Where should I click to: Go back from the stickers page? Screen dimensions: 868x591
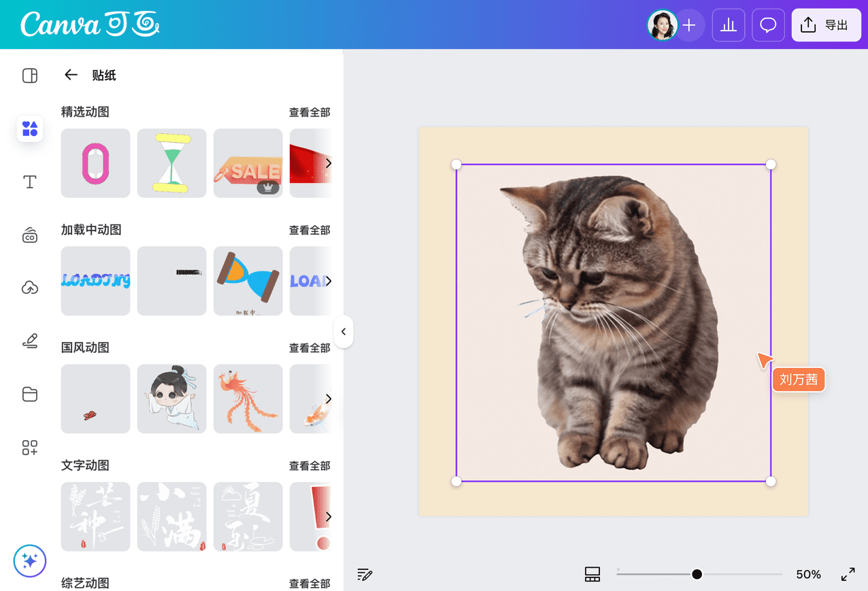(71, 75)
